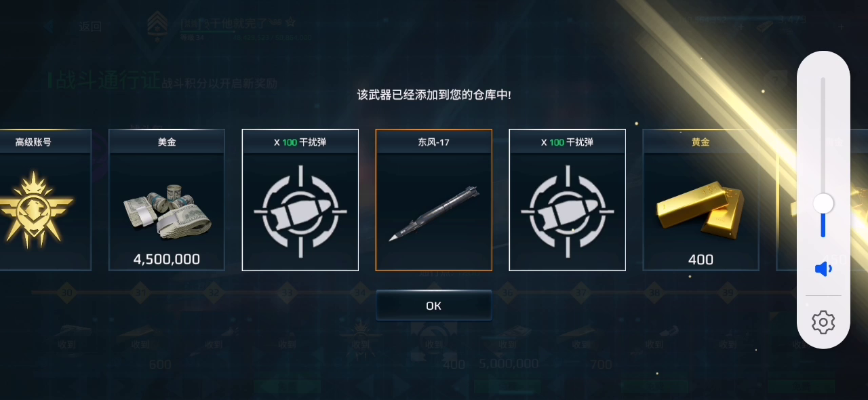Screen dimensions: 868x400
Task: Select the left X 100 干扰弹 header
Action: point(300,142)
